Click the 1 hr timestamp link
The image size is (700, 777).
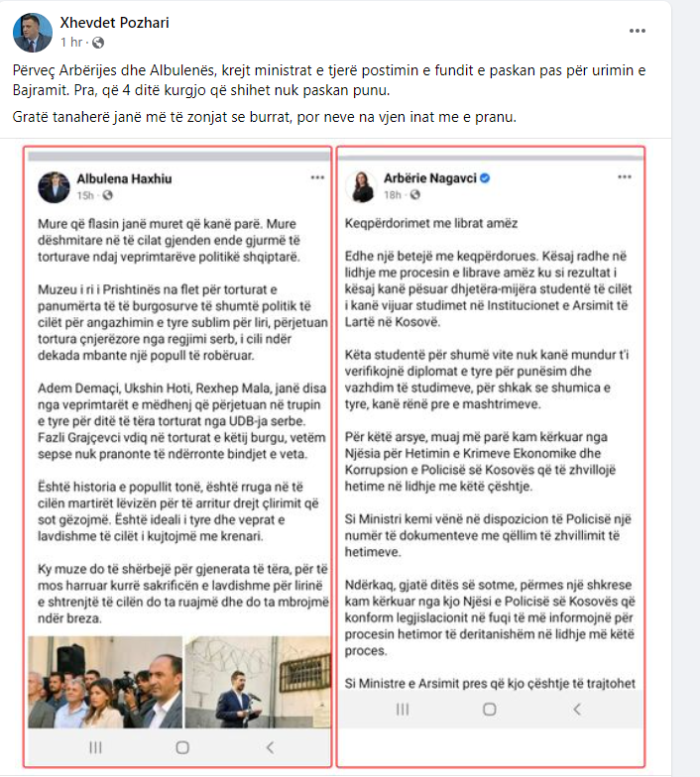coord(71,43)
